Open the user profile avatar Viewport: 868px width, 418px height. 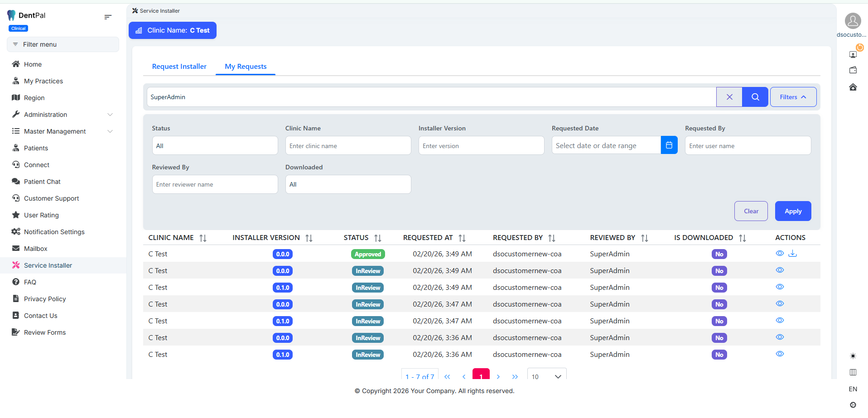coord(852,21)
